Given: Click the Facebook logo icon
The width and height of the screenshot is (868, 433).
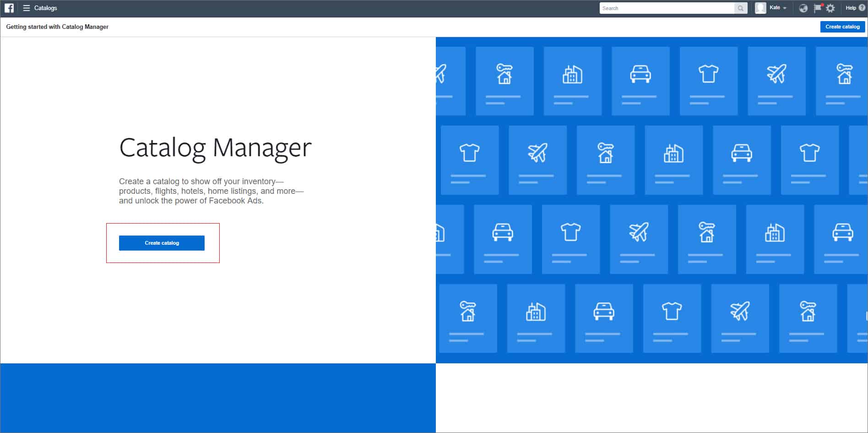Looking at the screenshot, I should click(9, 8).
